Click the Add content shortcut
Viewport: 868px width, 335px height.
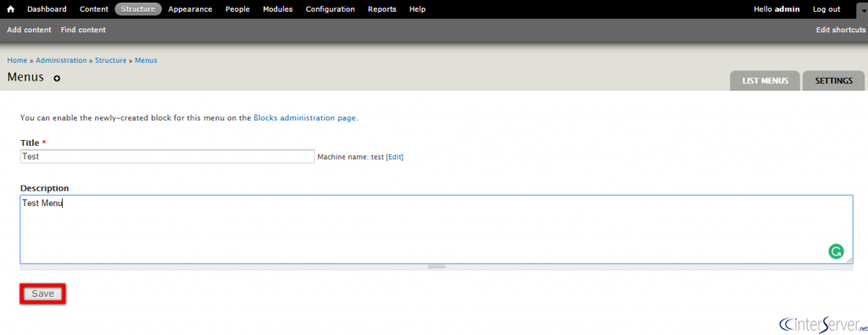pyautogui.click(x=29, y=30)
